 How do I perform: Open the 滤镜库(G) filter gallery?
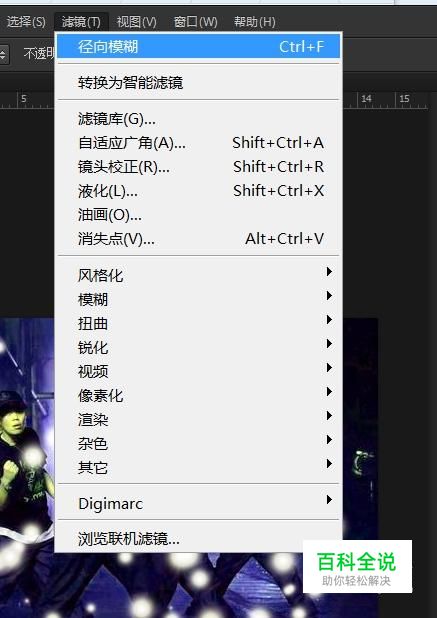pyautogui.click(x=198, y=119)
